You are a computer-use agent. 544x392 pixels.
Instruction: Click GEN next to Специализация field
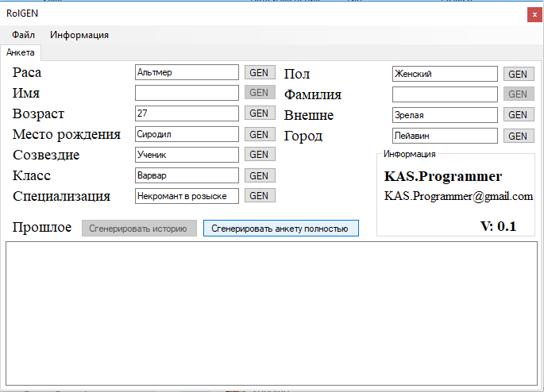[260, 195]
